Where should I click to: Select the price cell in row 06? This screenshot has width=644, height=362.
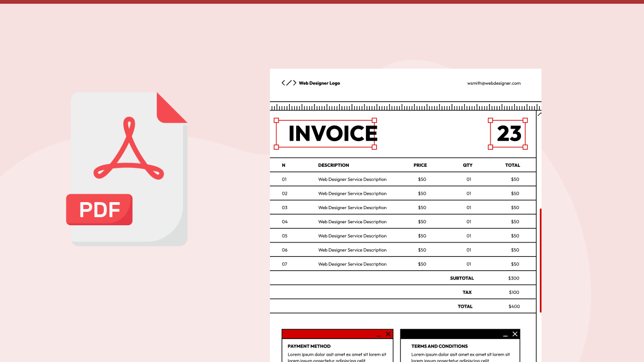coord(422,250)
